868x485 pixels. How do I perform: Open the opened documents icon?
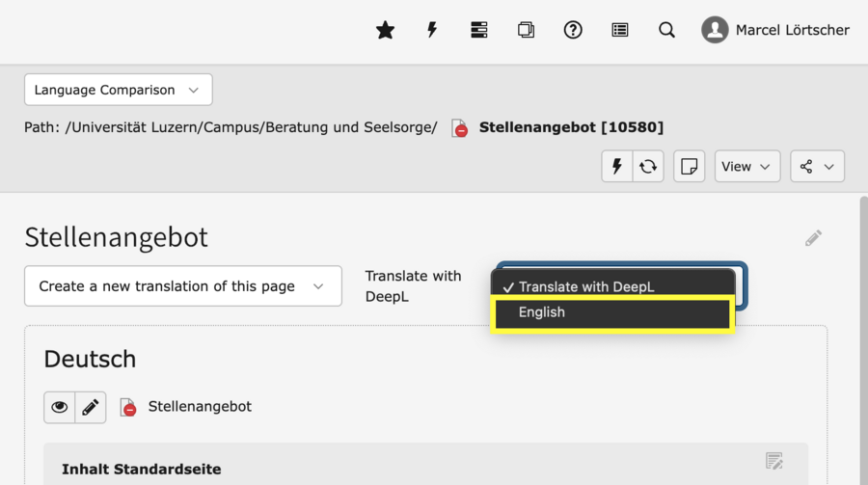(x=526, y=30)
